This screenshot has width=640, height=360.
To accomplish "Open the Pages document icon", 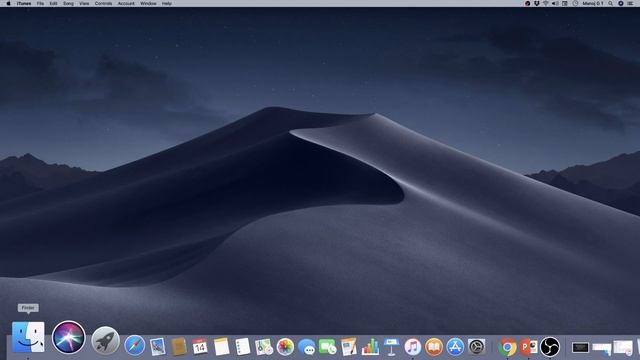I will click(x=349, y=347).
